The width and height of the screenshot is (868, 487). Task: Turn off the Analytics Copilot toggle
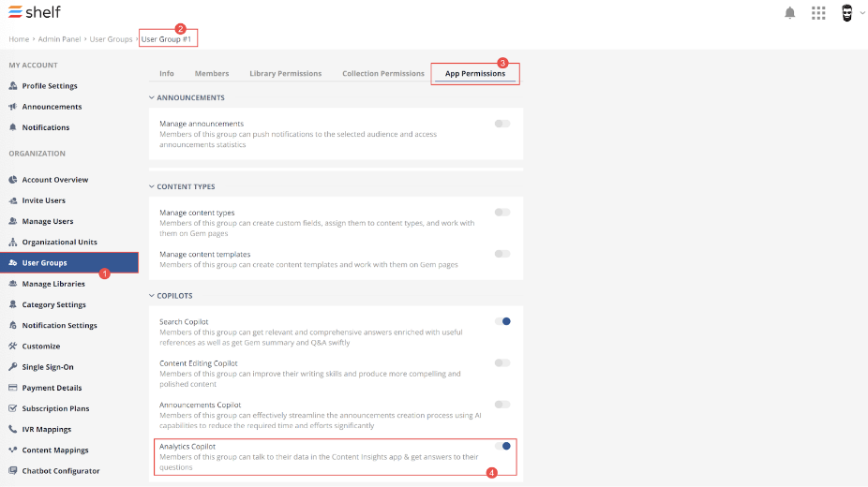coord(502,446)
